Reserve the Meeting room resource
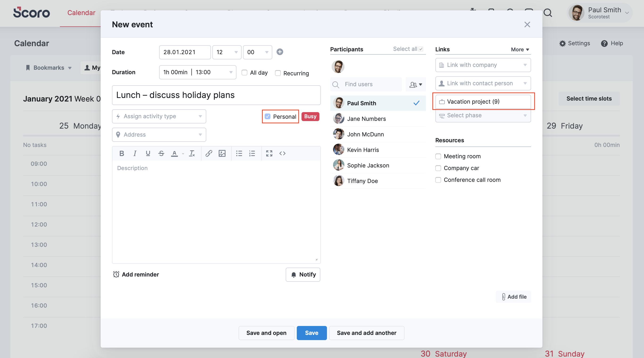 tap(438, 156)
